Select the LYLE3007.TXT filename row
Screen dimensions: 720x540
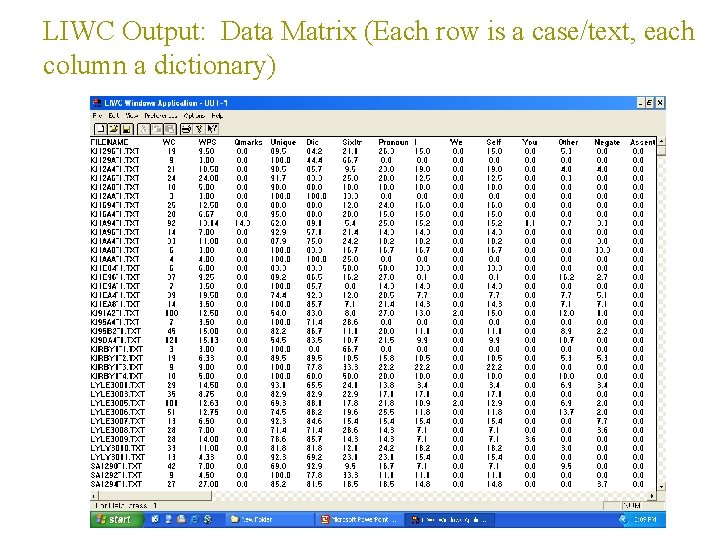click(x=117, y=421)
